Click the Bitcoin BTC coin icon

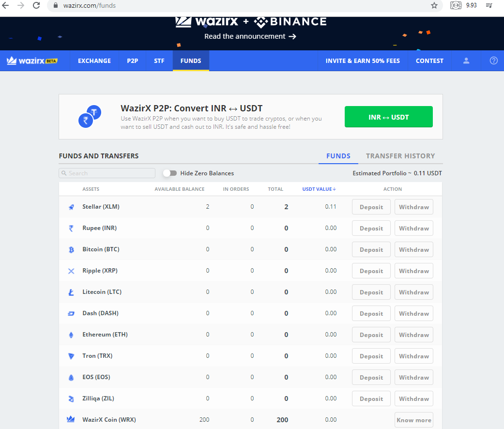(71, 249)
